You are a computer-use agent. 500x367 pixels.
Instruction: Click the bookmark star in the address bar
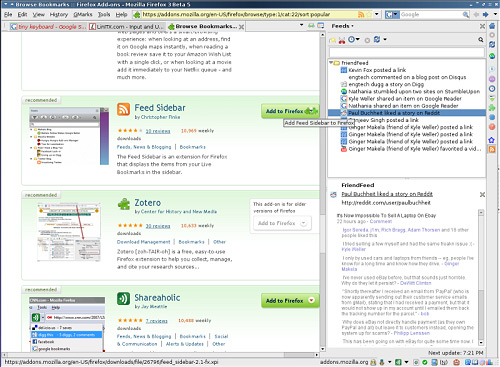click(x=369, y=14)
